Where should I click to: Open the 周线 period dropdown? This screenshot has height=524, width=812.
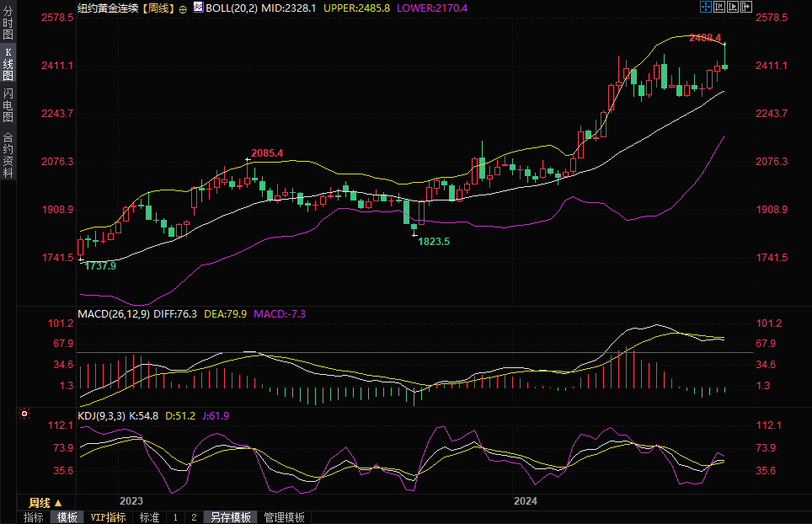45,502
